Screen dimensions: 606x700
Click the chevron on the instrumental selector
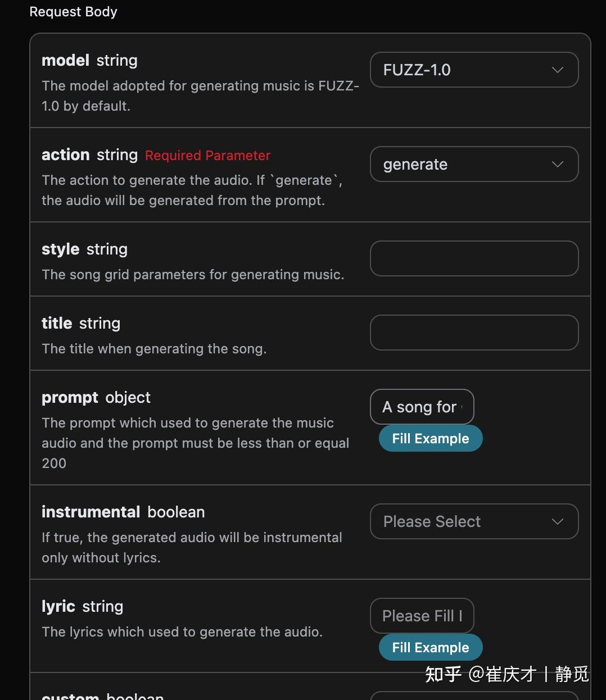click(x=557, y=521)
